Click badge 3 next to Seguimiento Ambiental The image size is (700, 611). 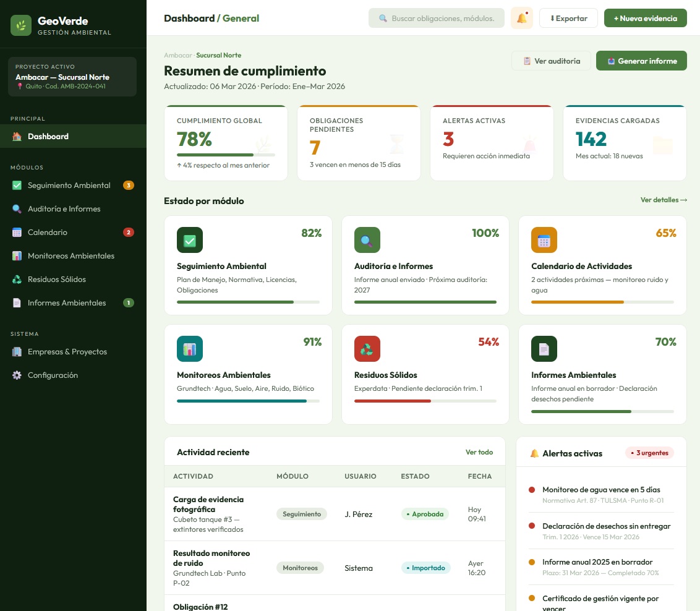(129, 186)
